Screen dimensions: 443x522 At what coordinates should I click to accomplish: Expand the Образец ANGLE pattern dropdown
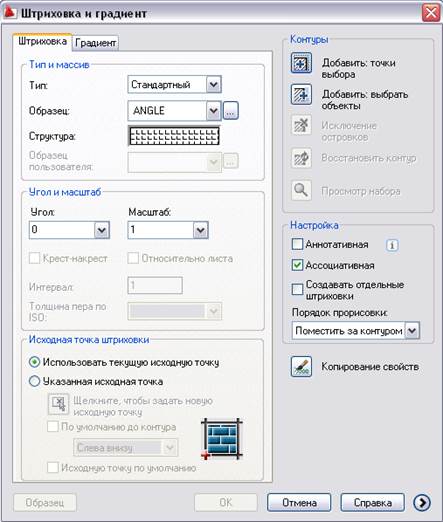click(x=175, y=111)
